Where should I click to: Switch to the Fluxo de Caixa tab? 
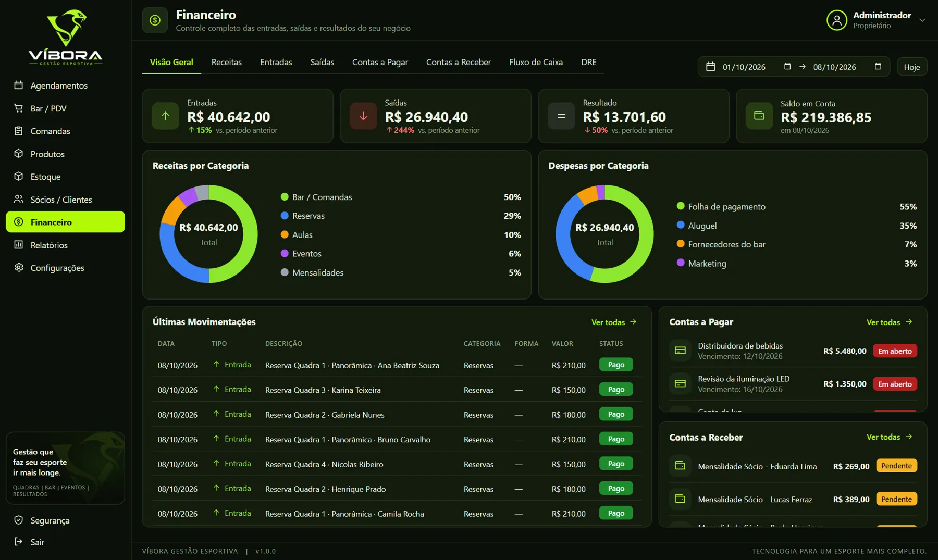[x=536, y=62]
